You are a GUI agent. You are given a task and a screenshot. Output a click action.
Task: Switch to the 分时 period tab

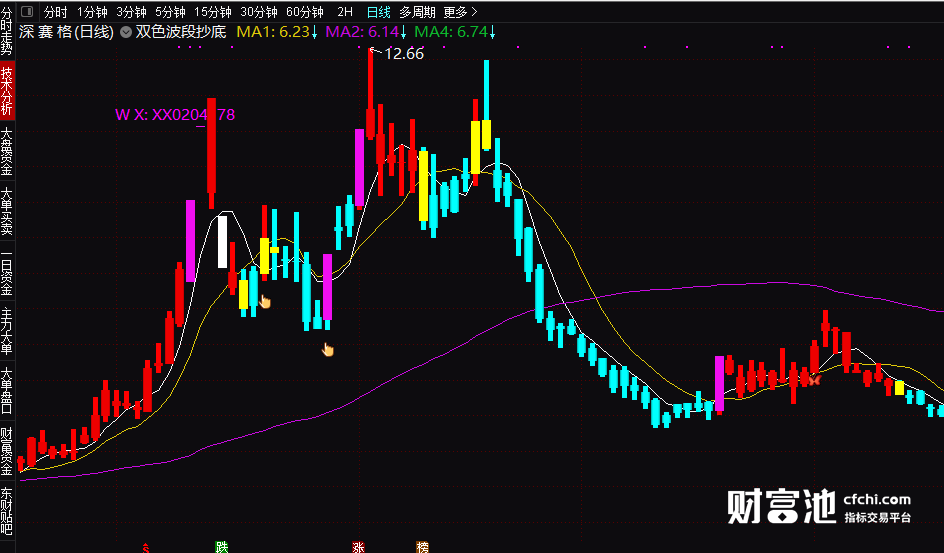[x=56, y=12]
